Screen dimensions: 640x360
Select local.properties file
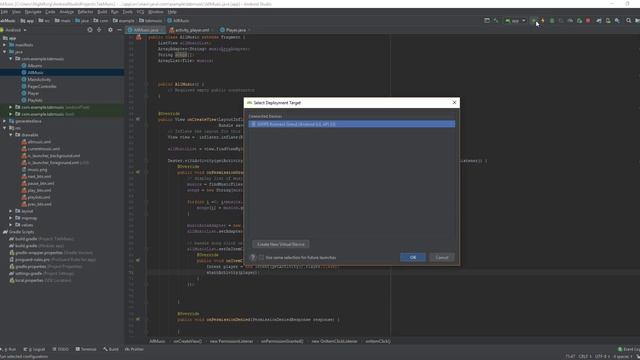pyautogui.click(x=29, y=280)
